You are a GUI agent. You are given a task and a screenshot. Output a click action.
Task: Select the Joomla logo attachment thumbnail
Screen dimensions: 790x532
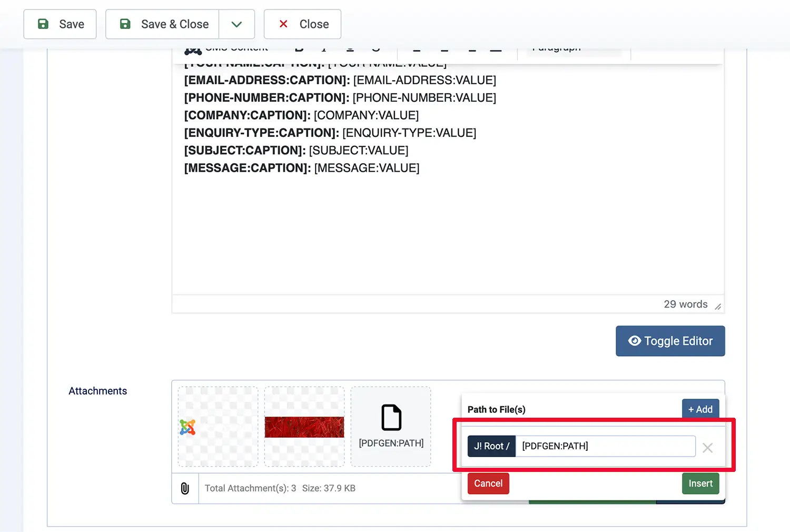[x=218, y=427]
